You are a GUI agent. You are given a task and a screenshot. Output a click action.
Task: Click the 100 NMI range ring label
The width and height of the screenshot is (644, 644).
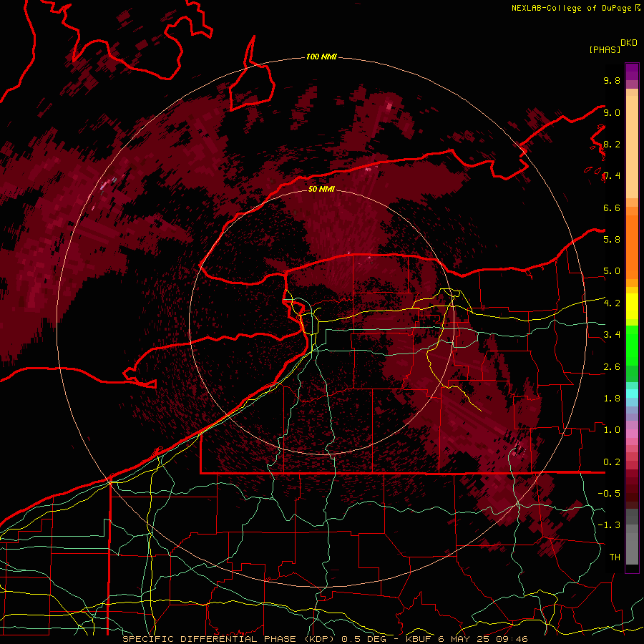tap(321, 57)
